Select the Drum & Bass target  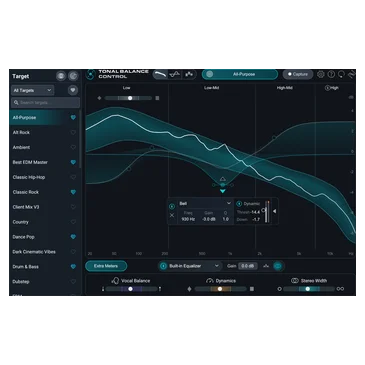tap(45, 267)
